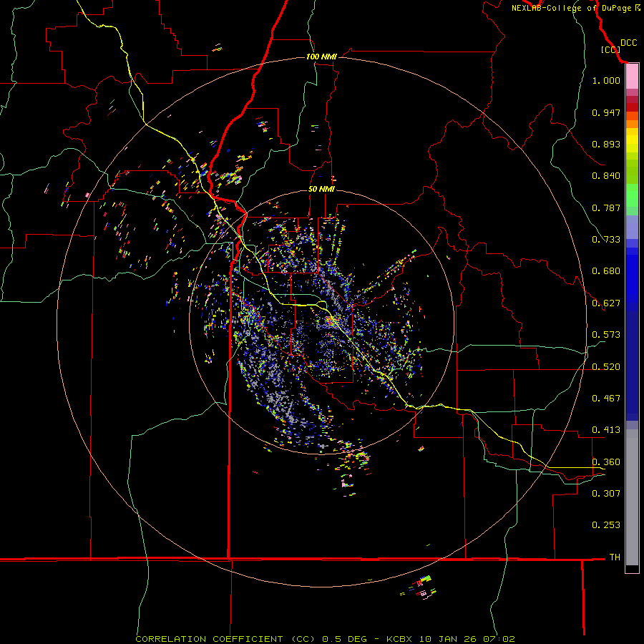Click the 1.000 value on the scale
The width and height of the screenshot is (644, 644).
coord(606,80)
